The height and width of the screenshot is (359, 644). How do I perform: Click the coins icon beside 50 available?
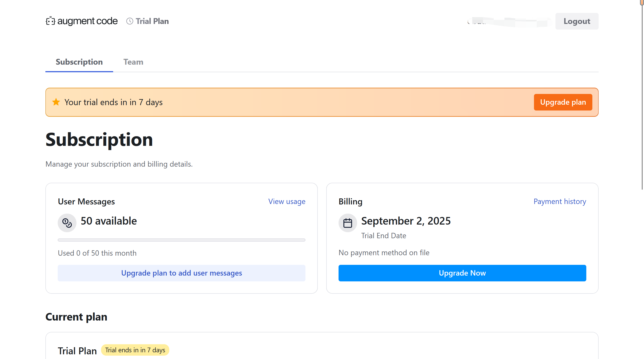[x=67, y=223]
